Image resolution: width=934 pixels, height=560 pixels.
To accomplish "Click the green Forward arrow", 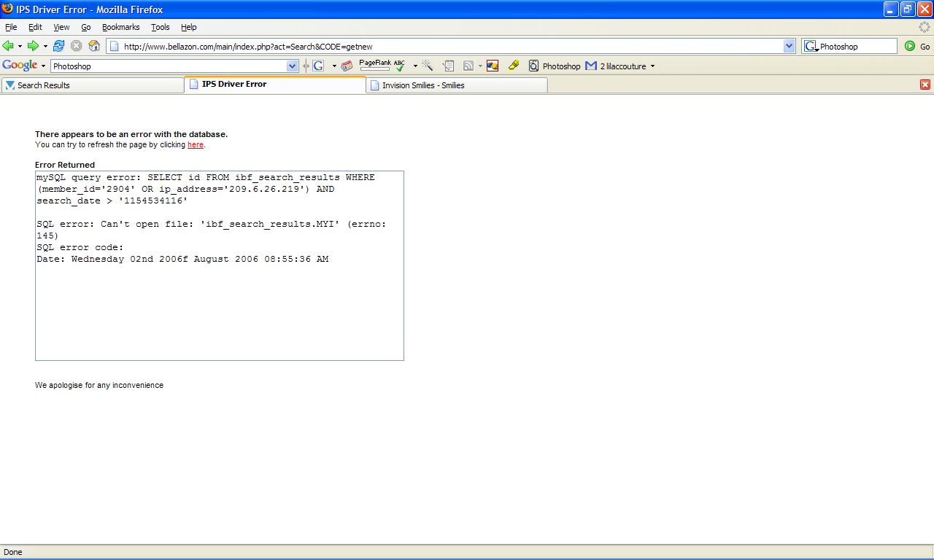I will pyautogui.click(x=33, y=46).
